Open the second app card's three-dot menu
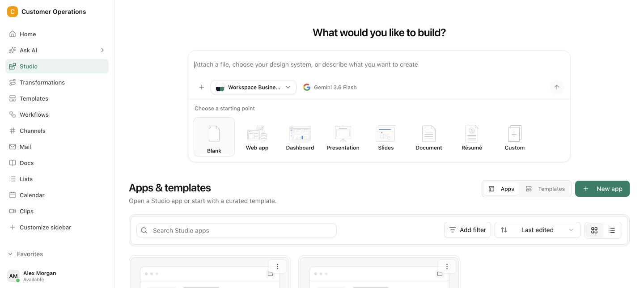The image size is (644, 288). (x=447, y=267)
